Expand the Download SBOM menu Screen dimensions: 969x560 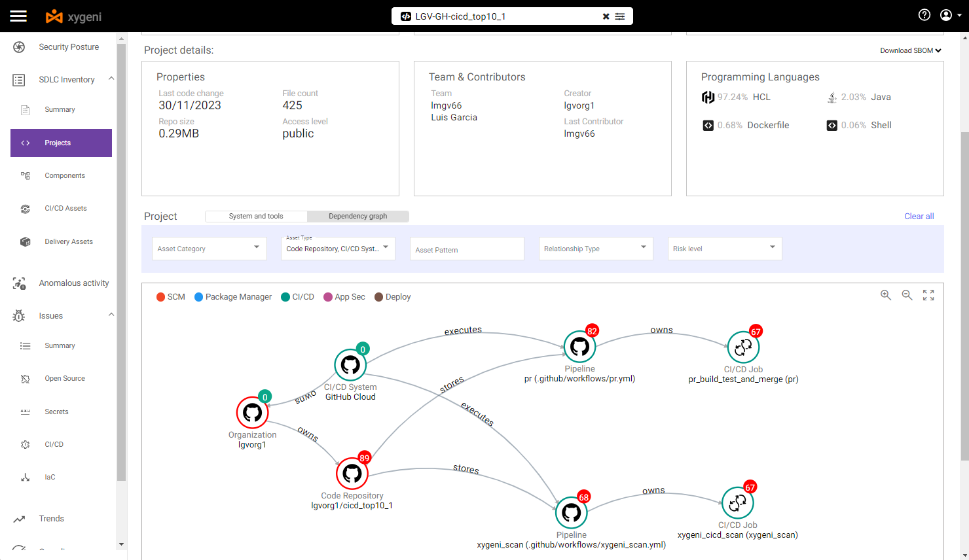pyautogui.click(x=911, y=50)
